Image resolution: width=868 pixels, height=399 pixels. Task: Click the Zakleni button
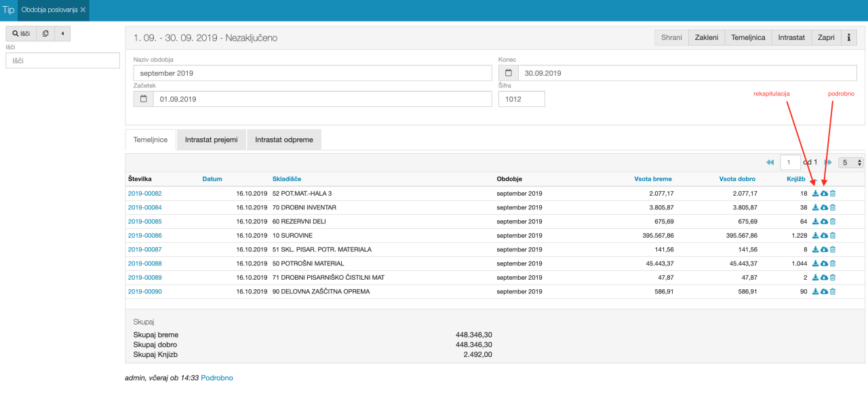(707, 38)
